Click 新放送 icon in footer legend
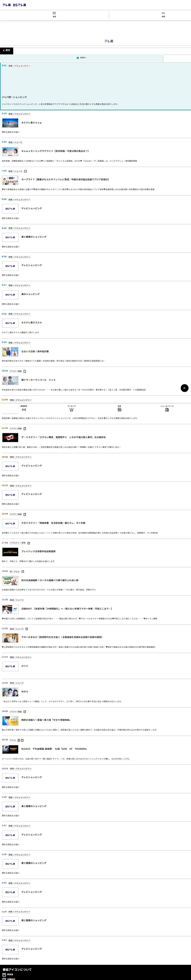Viewport: 191px width, 980px height. [4, 975]
